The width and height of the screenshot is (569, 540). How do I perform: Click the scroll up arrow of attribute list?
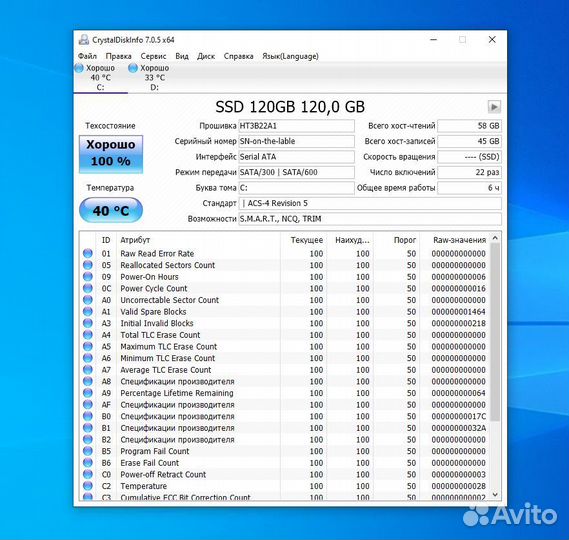495,238
